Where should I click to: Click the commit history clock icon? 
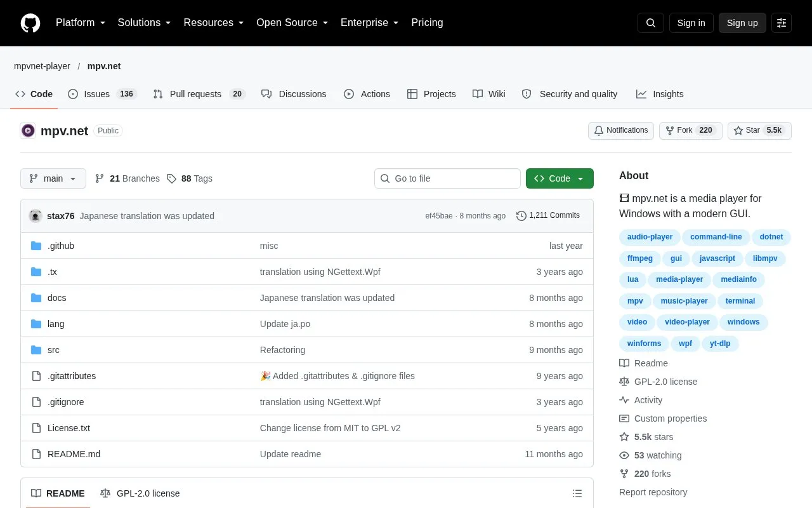pos(521,216)
